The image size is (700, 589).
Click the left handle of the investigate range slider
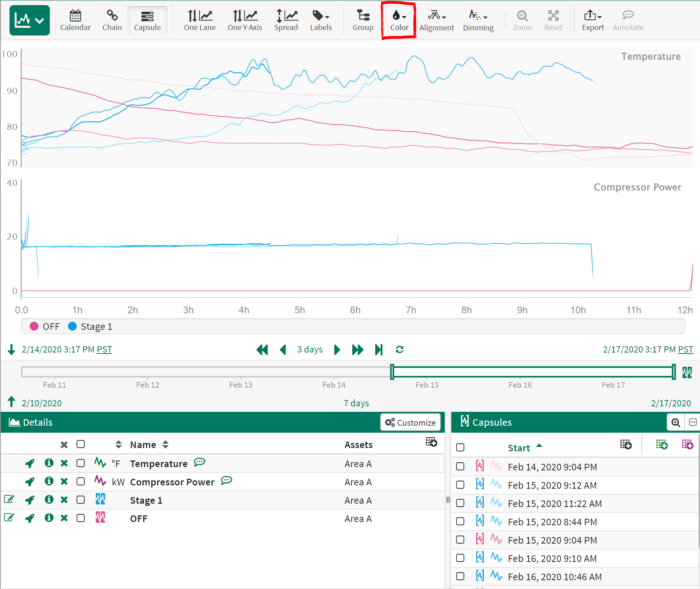392,372
